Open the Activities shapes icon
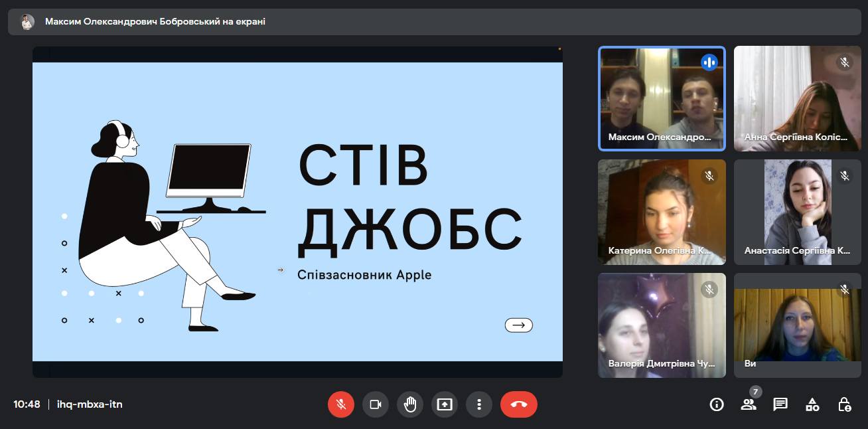This screenshot has width=868, height=429. (812, 404)
